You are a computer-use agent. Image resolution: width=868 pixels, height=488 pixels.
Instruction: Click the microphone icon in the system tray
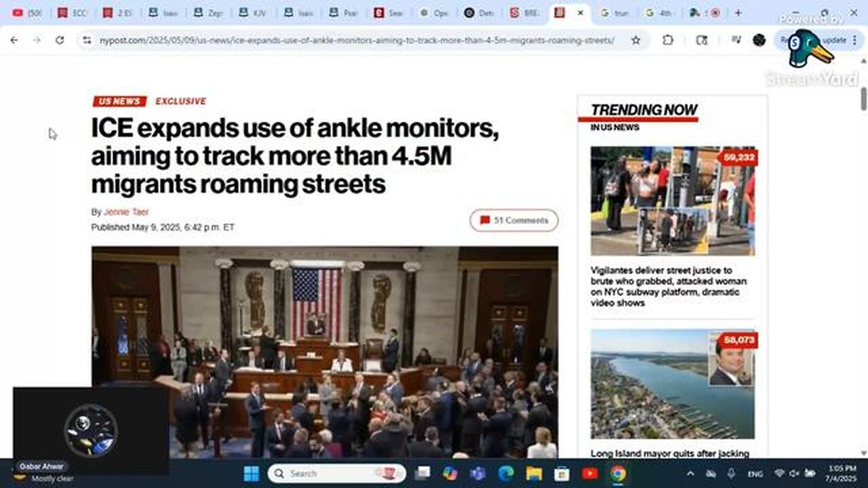pos(731,474)
